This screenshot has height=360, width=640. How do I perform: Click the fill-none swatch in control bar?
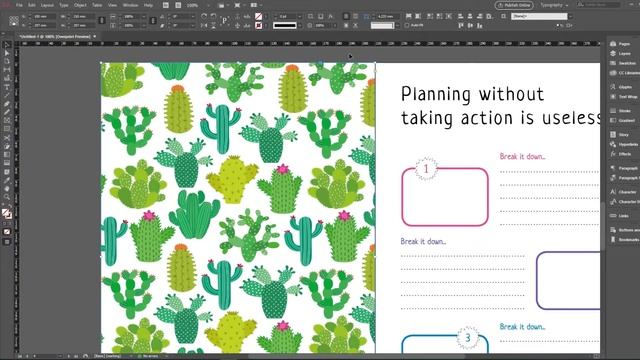point(258,16)
